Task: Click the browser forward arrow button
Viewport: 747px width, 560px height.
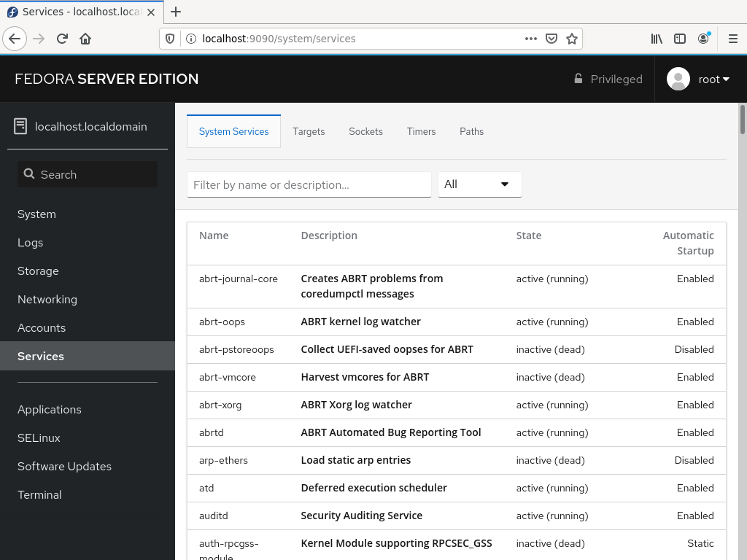Action: coord(39,39)
